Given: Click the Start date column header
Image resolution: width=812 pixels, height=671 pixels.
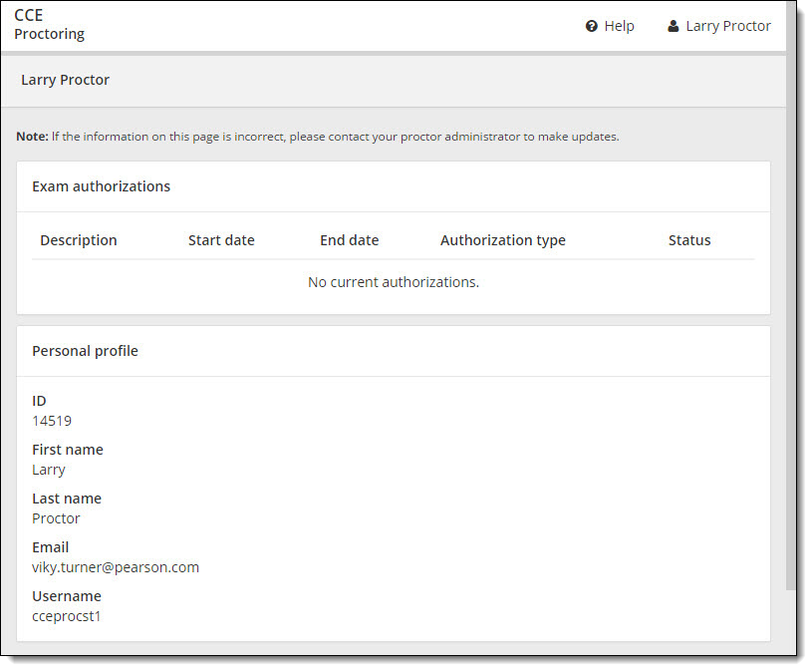Looking at the screenshot, I should point(221,240).
